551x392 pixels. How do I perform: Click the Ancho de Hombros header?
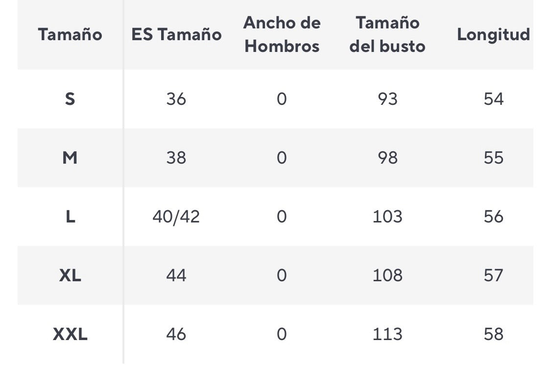pos(282,34)
